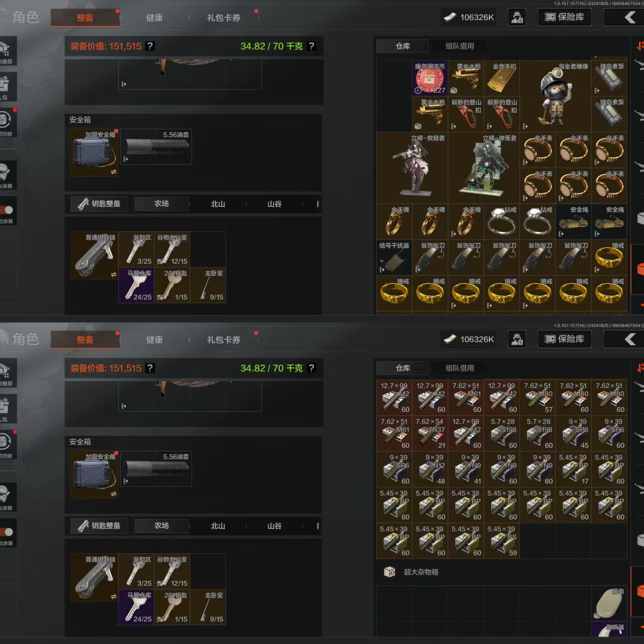Viewport: 644px width, 644px height.
Task: Switch to 健康 tab in upper screenshot
Action: point(154,18)
